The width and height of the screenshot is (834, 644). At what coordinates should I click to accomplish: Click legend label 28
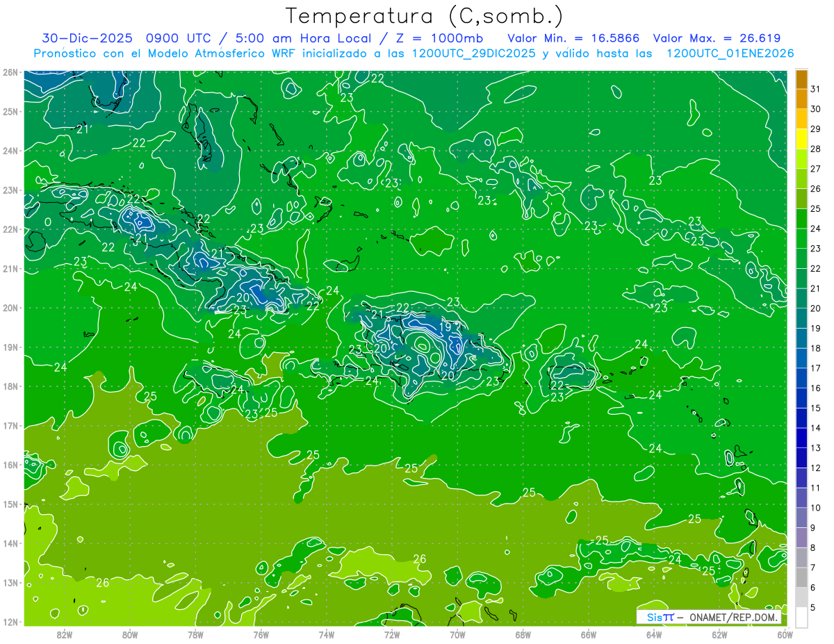click(x=815, y=149)
